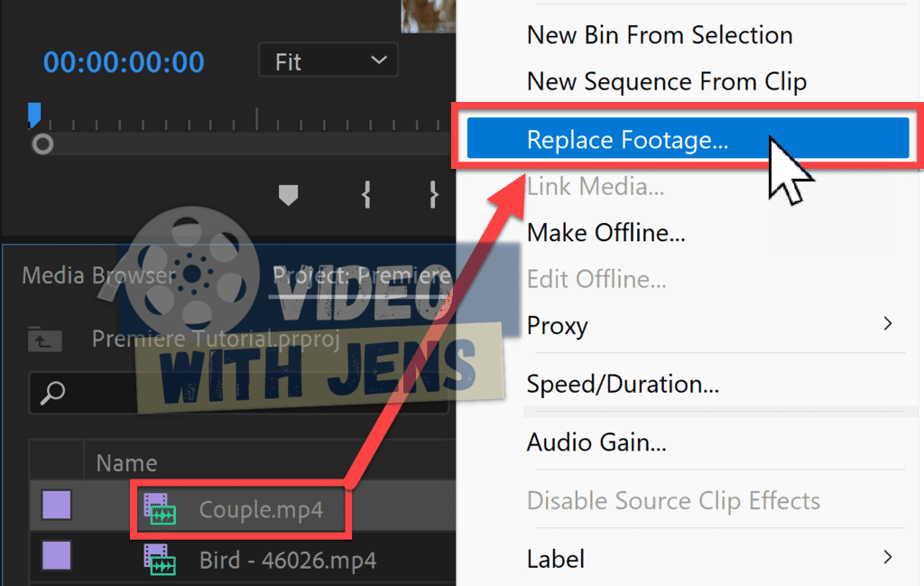
Task: Click Link Media... menu entry
Action: pos(596,187)
